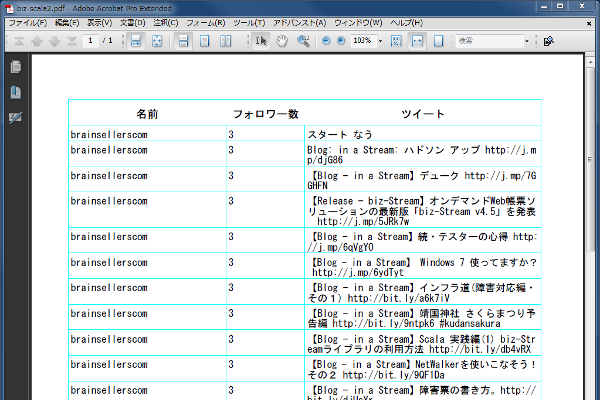Click tweet about 障害票の書き方
The height and width of the screenshot is (400, 600).
tap(422, 392)
